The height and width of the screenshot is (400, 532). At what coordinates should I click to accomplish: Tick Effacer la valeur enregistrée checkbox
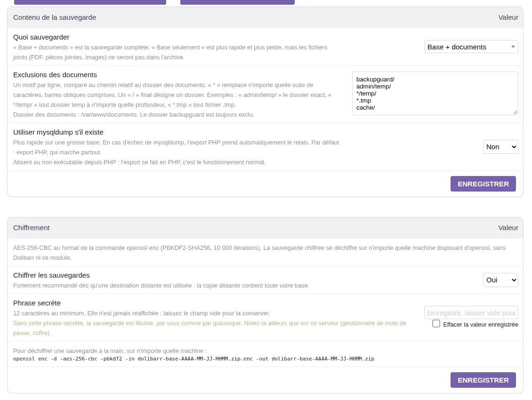coord(436,324)
